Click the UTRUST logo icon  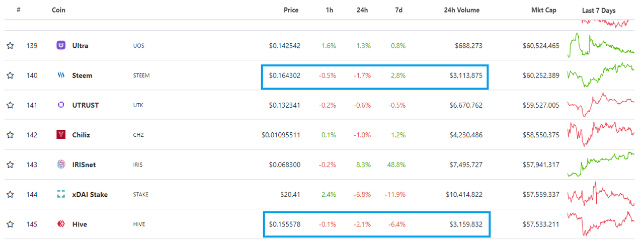click(x=61, y=105)
